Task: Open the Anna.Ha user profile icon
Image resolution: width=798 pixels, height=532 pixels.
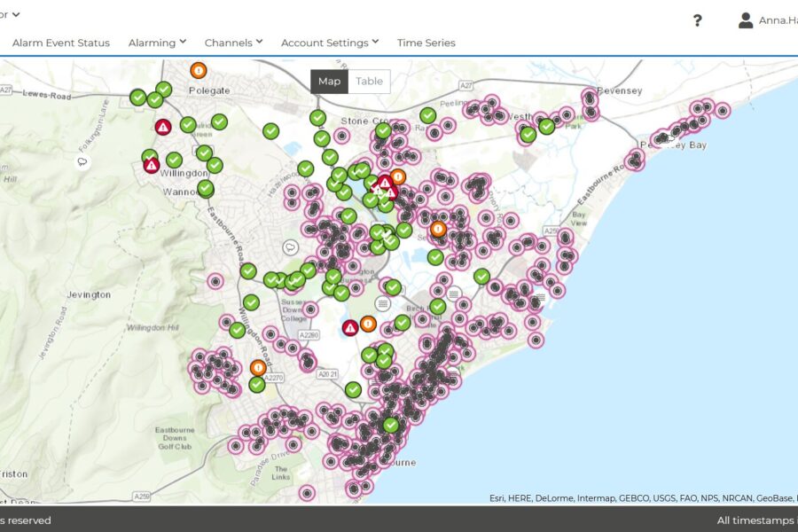Action: (x=746, y=20)
